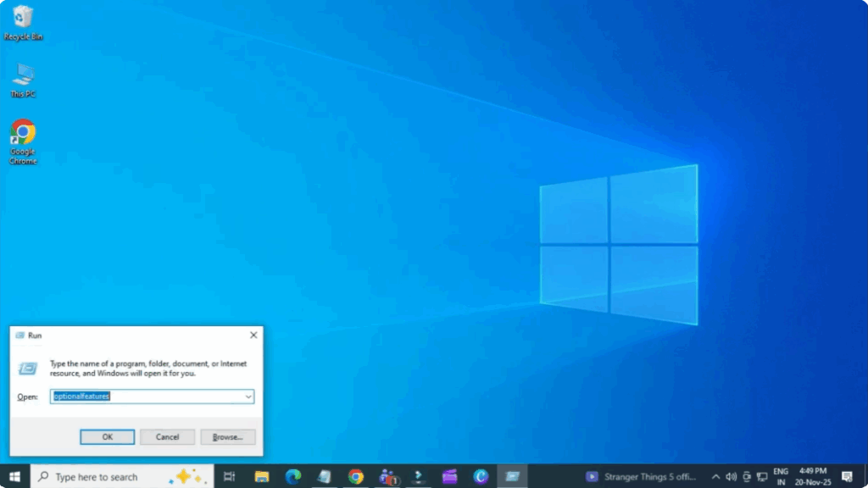The image size is (868, 488).
Task: Switch ENG IN input language
Action: pos(781,477)
